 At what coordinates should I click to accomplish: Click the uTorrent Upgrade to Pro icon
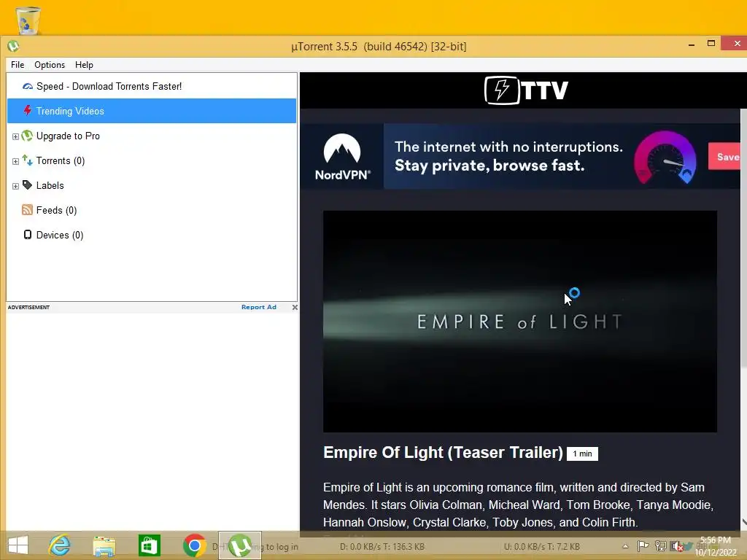click(28, 136)
